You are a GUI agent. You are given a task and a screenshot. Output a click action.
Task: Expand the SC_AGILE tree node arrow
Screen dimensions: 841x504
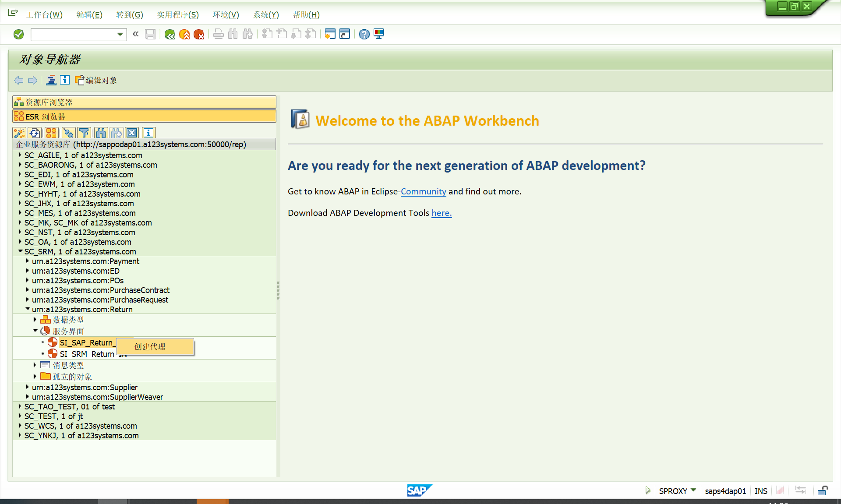[20, 155]
